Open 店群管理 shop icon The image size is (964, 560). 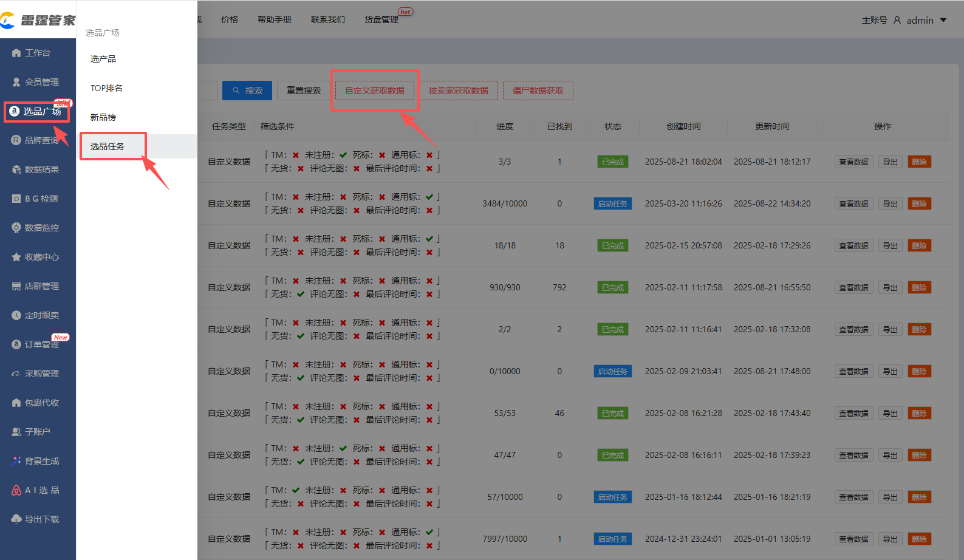point(16,286)
